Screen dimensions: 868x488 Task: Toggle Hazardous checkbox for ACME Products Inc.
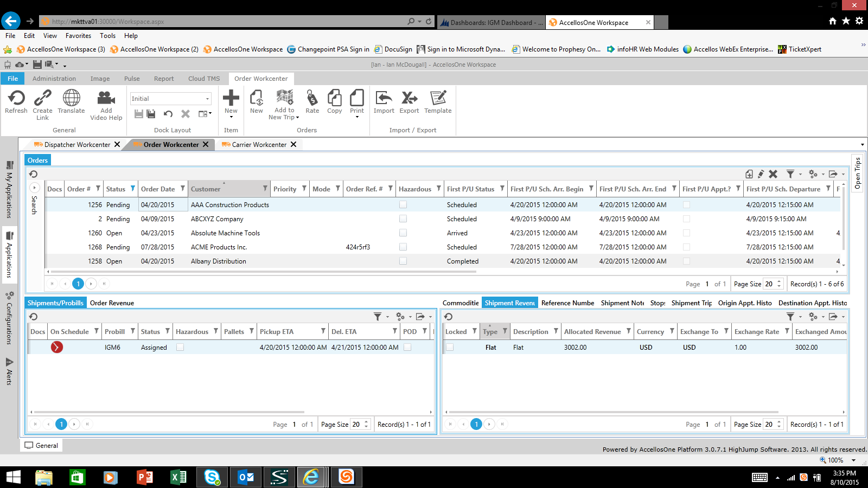[x=403, y=247]
